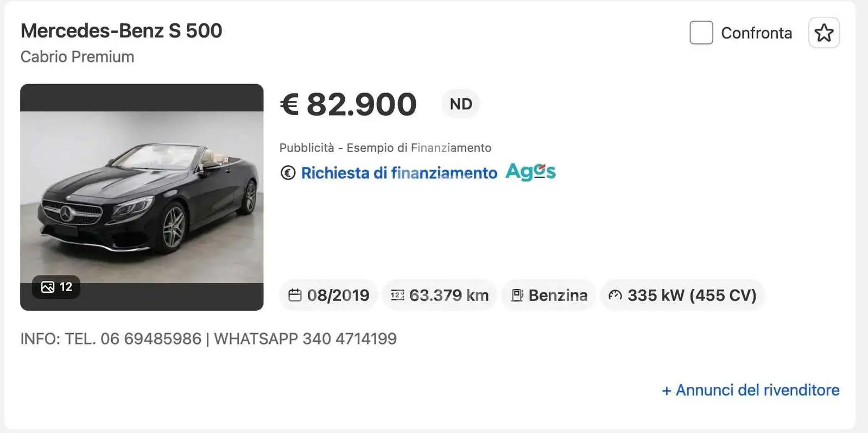
Task: Tick the Confronta compare checkbox
Action: pyautogui.click(x=701, y=33)
